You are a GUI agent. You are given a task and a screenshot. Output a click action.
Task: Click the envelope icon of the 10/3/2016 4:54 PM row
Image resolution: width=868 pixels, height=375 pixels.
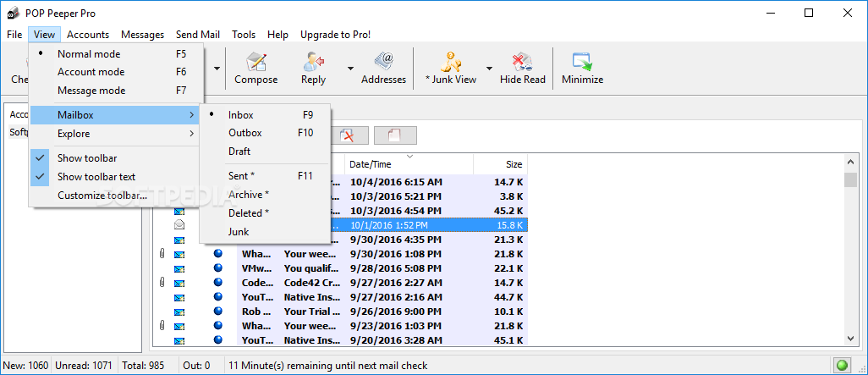(179, 211)
